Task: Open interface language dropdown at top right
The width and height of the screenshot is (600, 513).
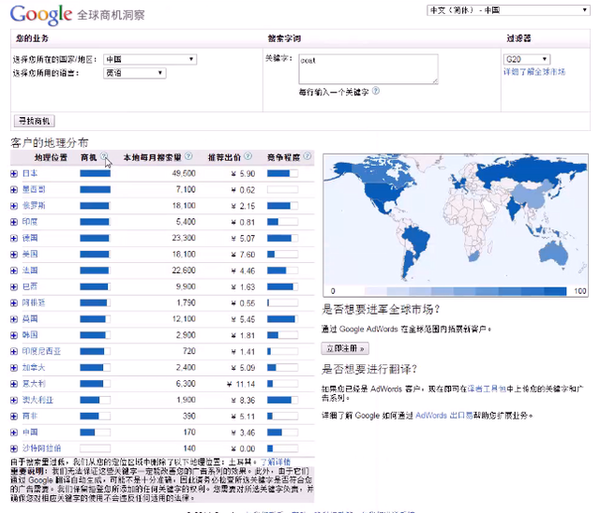Action: point(504,10)
